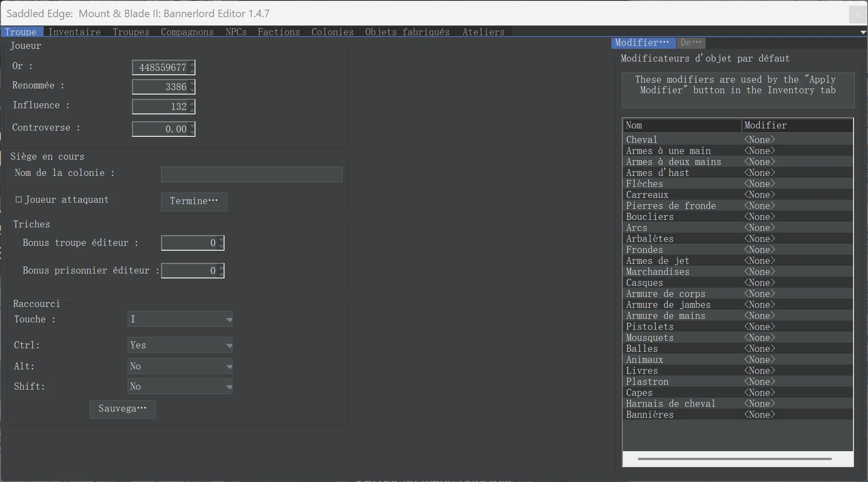Open the Ateliers tab
This screenshot has height=482, width=868.
click(x=484, y=32)
